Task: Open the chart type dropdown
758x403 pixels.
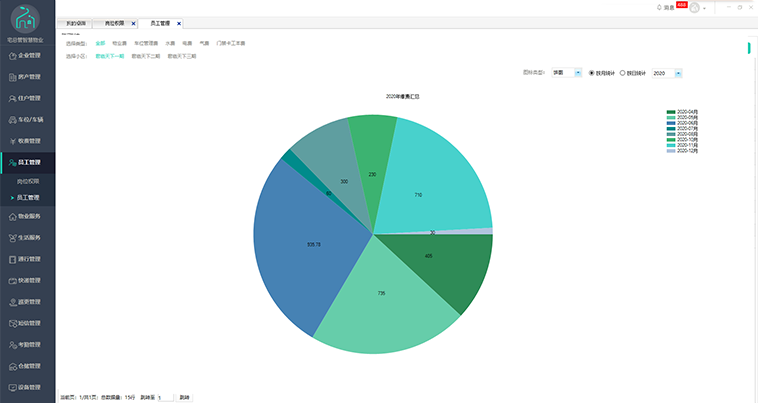Action: [x=578, y=72]
